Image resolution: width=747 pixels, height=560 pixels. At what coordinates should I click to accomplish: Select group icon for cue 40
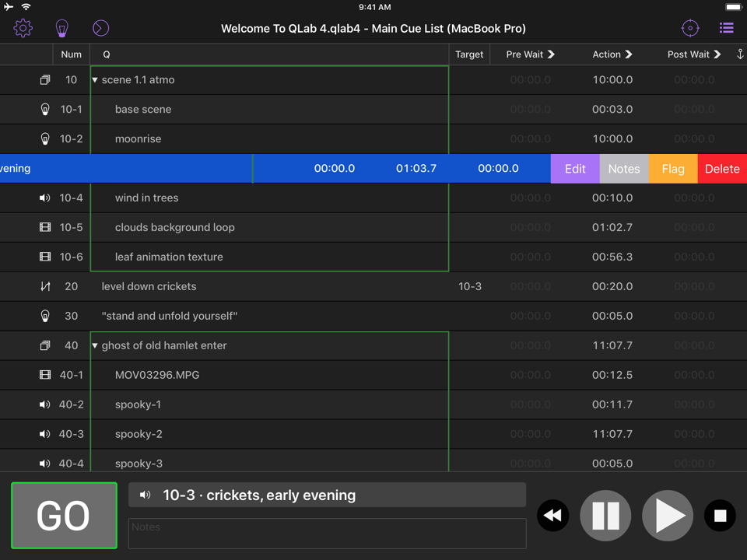pos(45,345)
